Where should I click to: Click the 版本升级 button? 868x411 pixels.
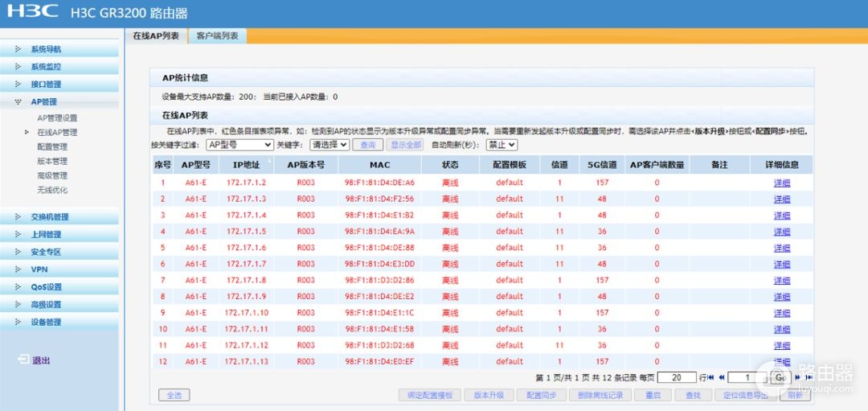click(489, 395)
